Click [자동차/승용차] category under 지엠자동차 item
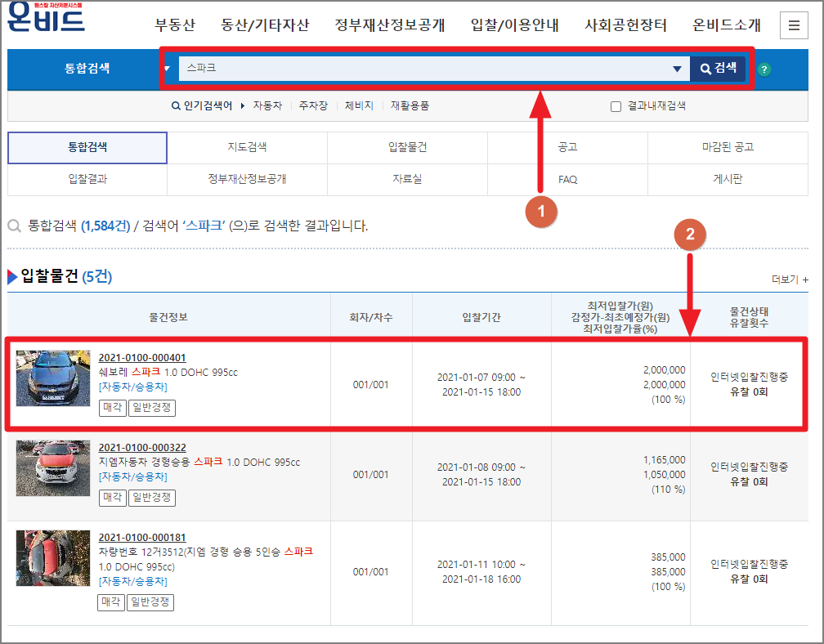 pos(133,477)
